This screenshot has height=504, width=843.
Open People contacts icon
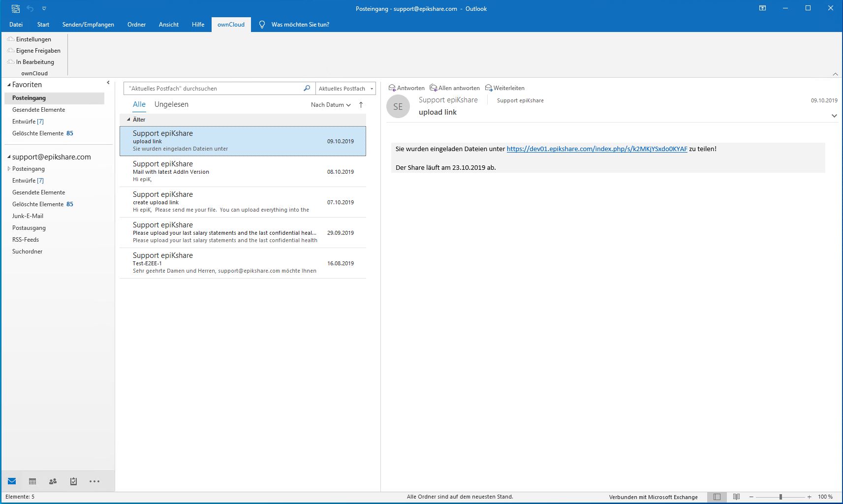53,481
